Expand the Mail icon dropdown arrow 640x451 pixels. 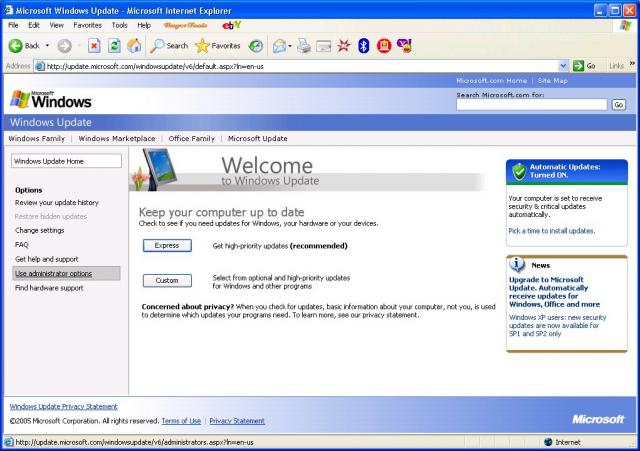pos(290,46)
